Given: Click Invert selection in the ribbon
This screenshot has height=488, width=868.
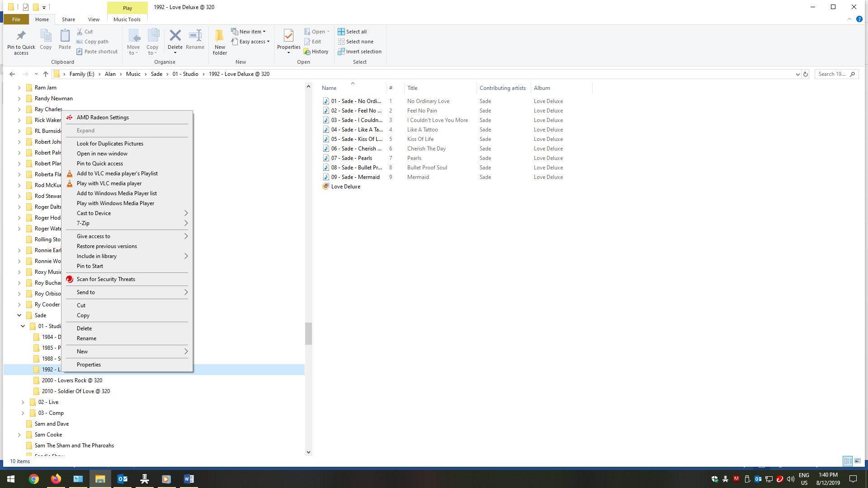Looking at the screenshot, I should point(359,52).
